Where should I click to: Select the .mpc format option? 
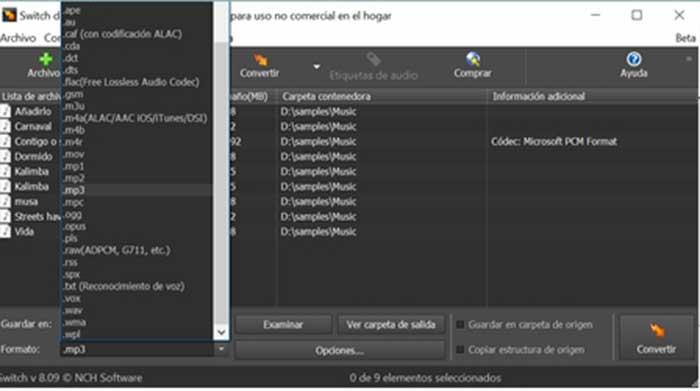click(137, 202)
